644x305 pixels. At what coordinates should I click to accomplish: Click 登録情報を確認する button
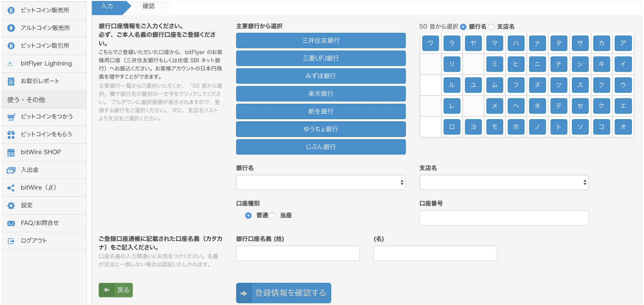click(x=283, y=293)
